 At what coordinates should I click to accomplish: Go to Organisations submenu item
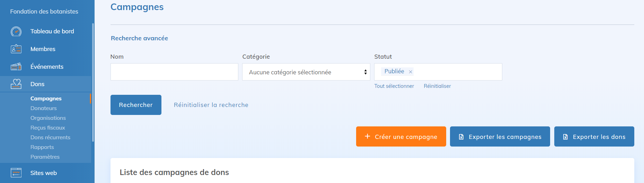point(48,118)
